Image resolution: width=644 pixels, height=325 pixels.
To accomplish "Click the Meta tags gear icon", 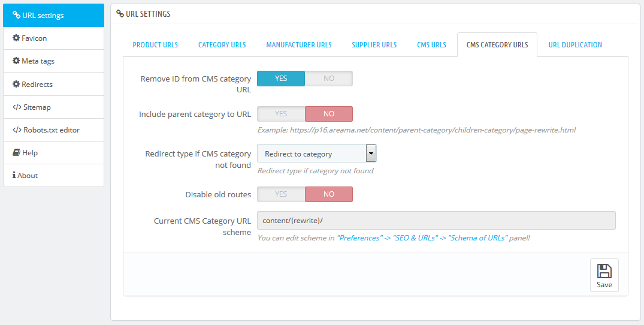I will point(16,61).
